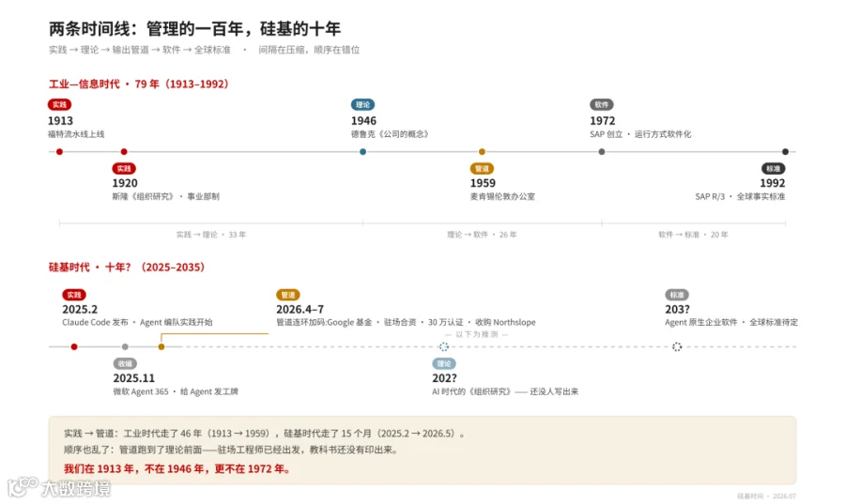Click the text AI 时代的《组织研究》——还没人写出来
Viewport: 845px width, 504px height.
[505, 391]
